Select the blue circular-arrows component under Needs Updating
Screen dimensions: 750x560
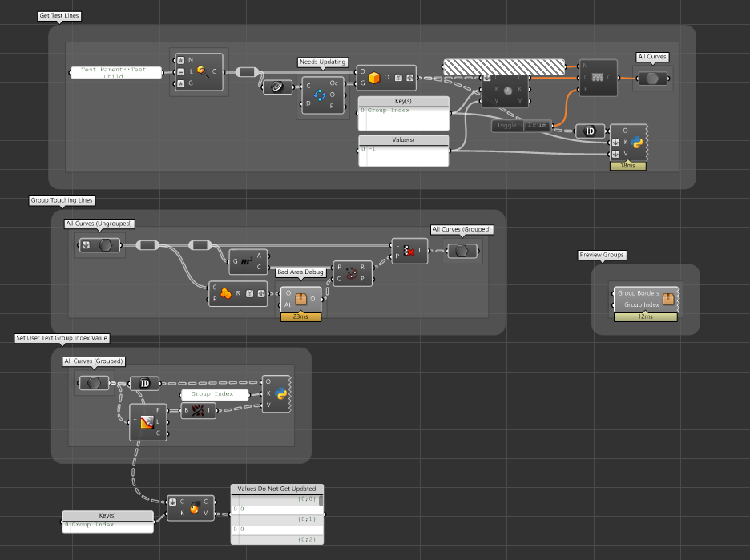click(x=323, y=95)
